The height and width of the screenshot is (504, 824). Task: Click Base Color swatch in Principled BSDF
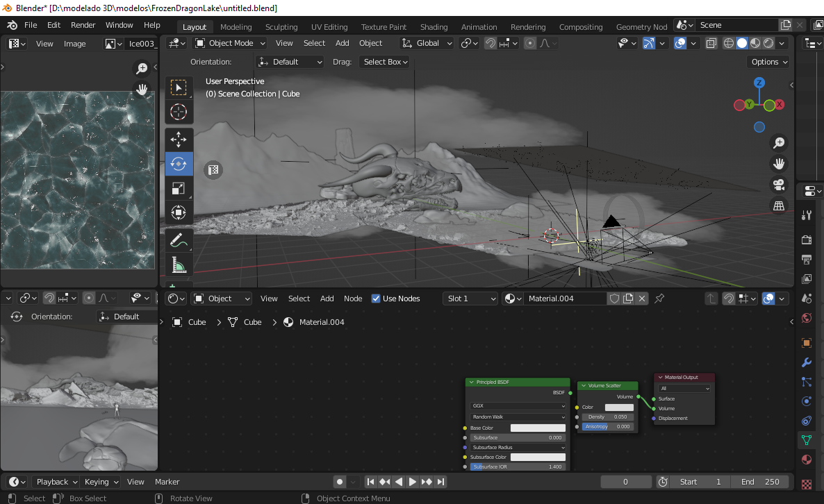click(538, 428)
